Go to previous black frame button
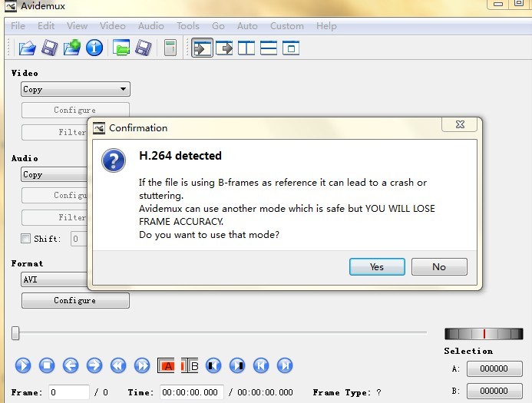This screenshot has width=532, height=403. tap(213, 365)
